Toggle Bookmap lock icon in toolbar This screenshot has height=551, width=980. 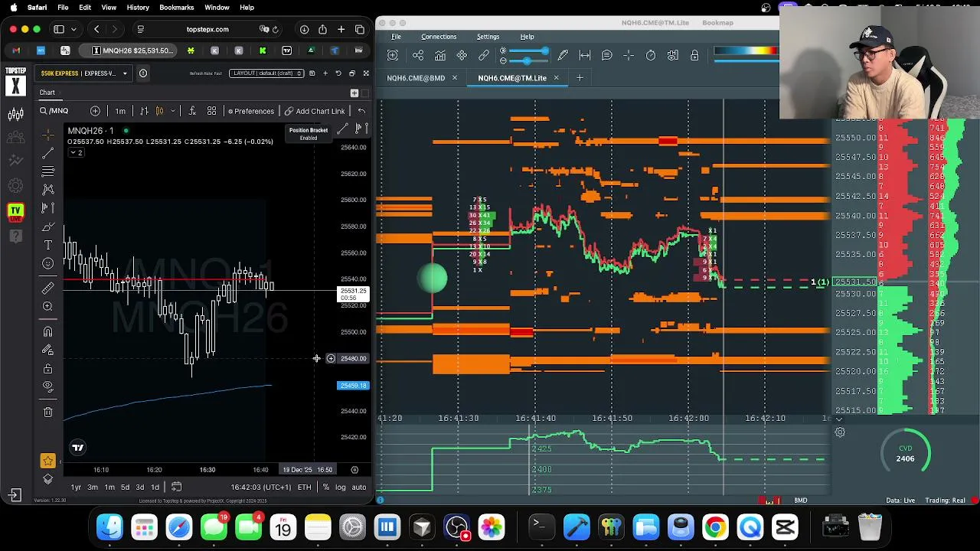point(694,55)
